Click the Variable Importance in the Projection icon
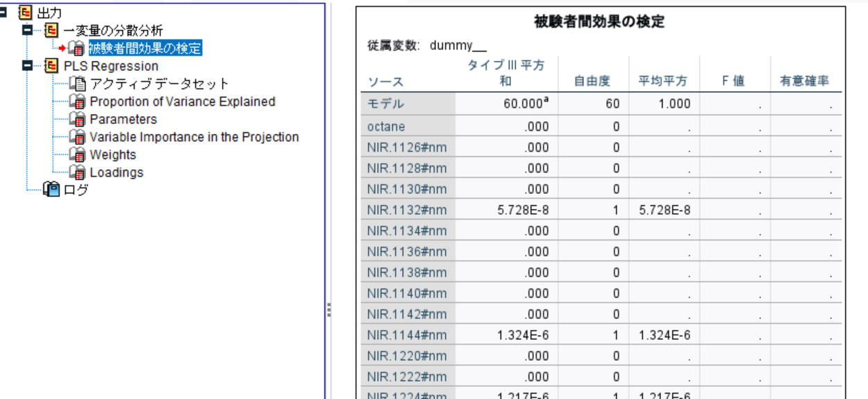The image size is (868, 399). (78, 137)
